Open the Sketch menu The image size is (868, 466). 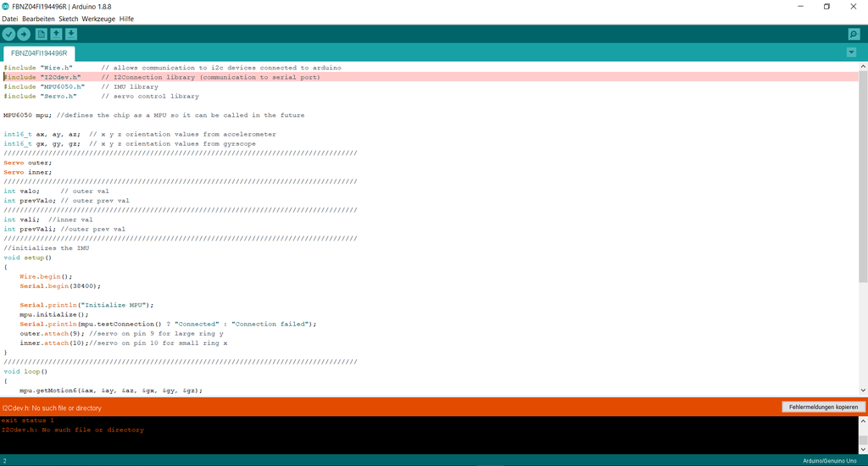(x=68, y=19)
